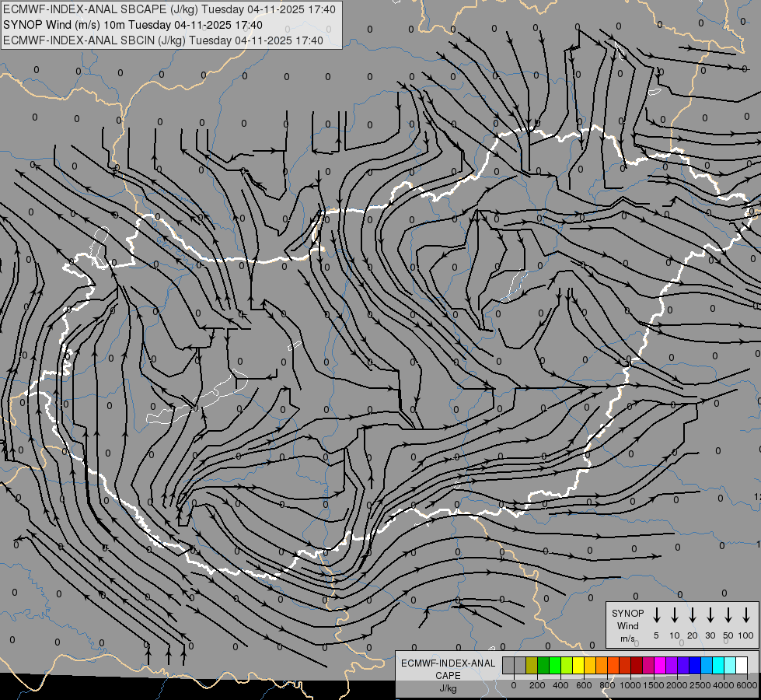761x700 pixels.
Task: Click the 2000 value on CAPE scale
Action: (x=676, y=685)
